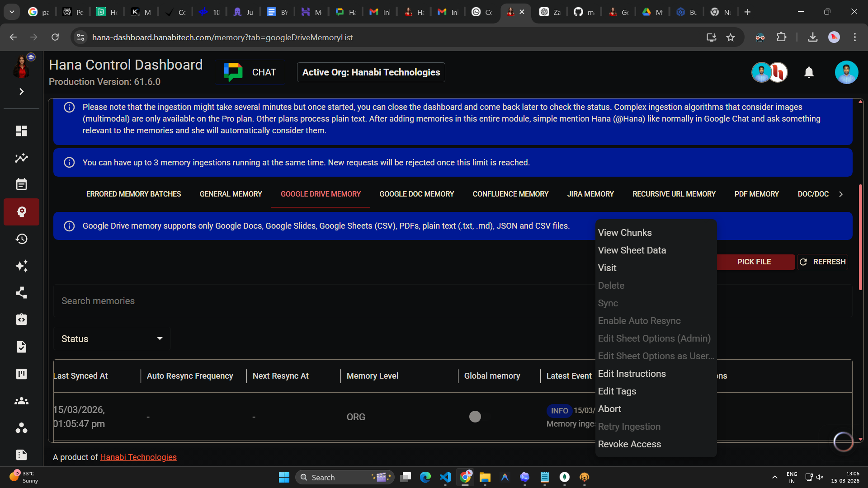The width and height of the screenshot is (868, 488).
Task: Open the Hanabi Technologies footer link
Action: (138, 457)
